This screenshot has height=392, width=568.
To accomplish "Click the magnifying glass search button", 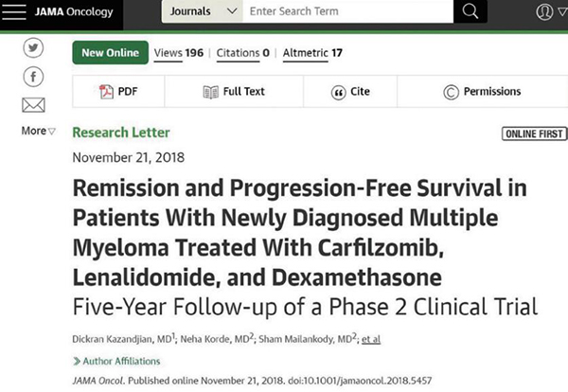I will tap(470, 11).
